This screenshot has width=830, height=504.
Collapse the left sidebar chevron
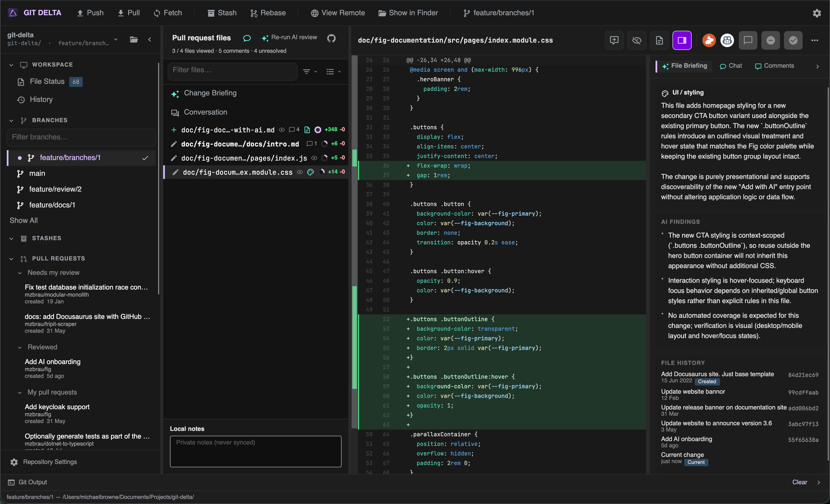(150, 40)
